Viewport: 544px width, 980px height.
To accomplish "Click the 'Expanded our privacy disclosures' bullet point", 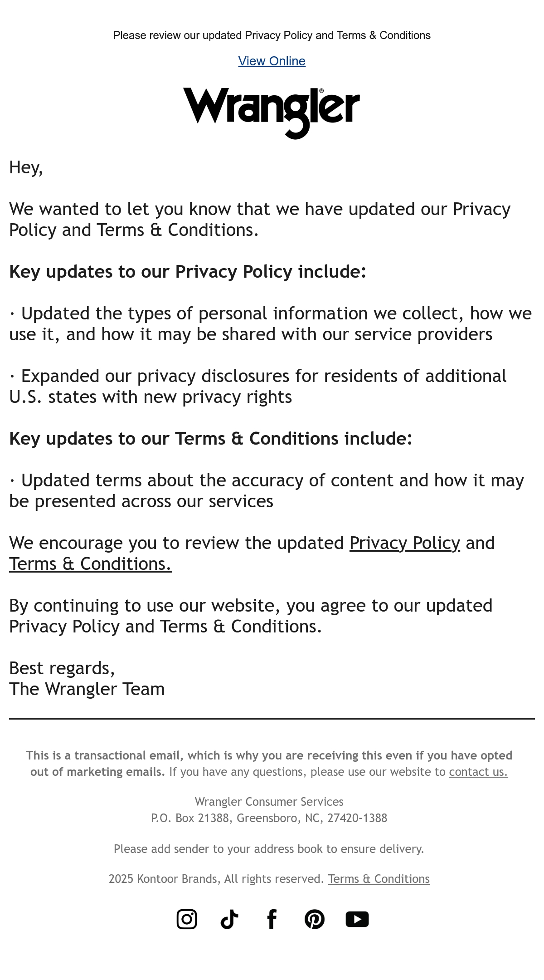I will click(x=258, y=387).
